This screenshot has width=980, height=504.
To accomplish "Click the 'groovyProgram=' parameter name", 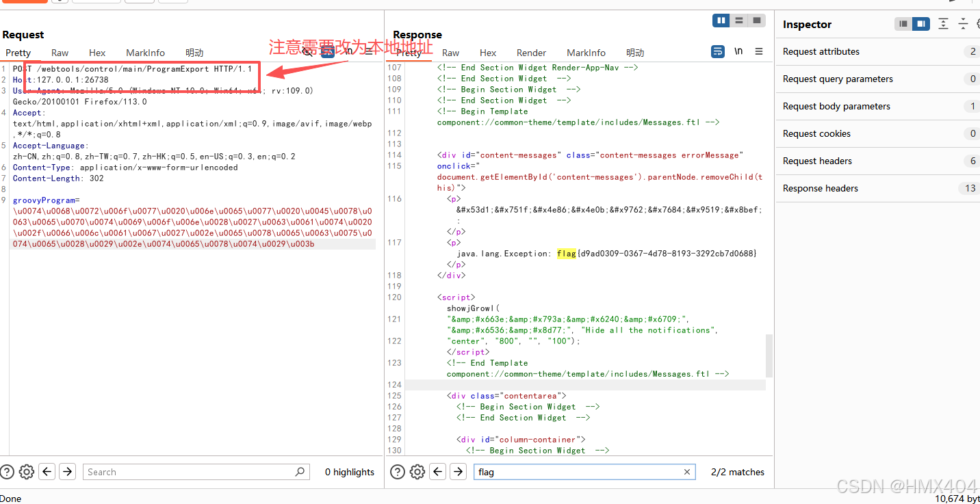I will click(46, 200).
